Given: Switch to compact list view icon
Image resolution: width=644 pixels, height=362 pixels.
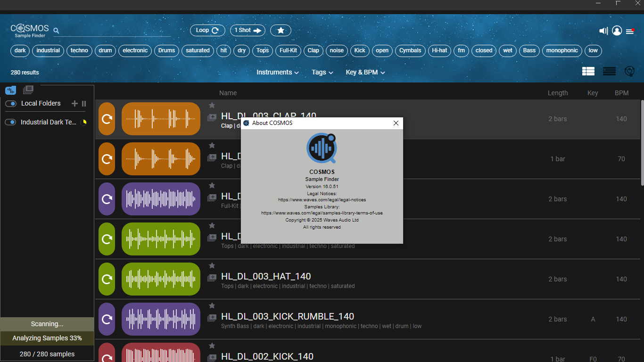Looking at the screenshot, I should (x=609, y=71).
